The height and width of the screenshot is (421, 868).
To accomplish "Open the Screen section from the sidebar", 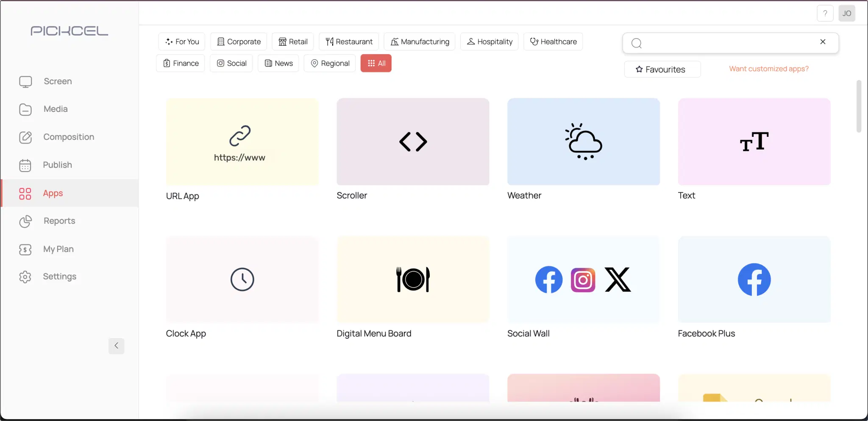I will (25, 81).
